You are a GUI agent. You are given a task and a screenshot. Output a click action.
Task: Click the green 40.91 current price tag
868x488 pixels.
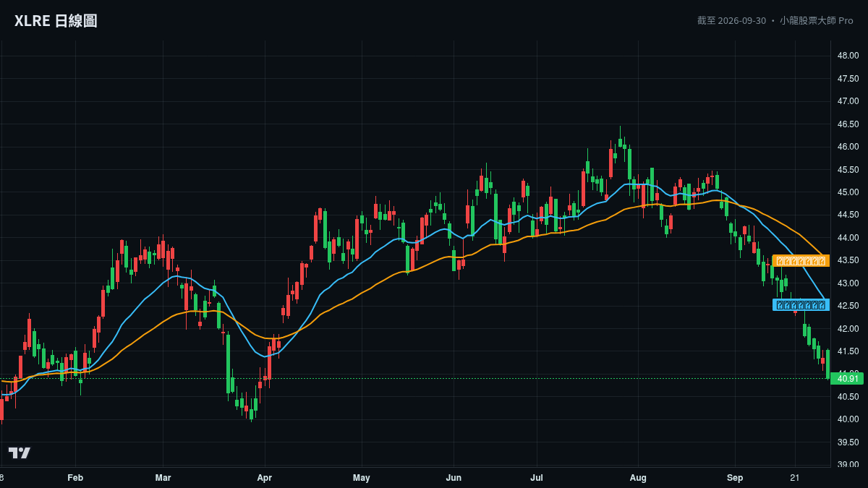[x=847, y=378]
